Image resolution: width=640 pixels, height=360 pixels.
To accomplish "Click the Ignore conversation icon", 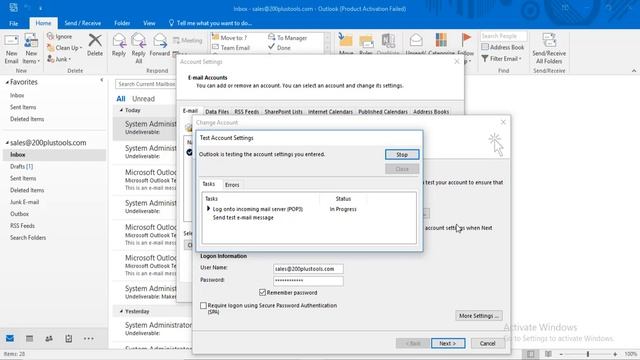I will pos(50,36).
